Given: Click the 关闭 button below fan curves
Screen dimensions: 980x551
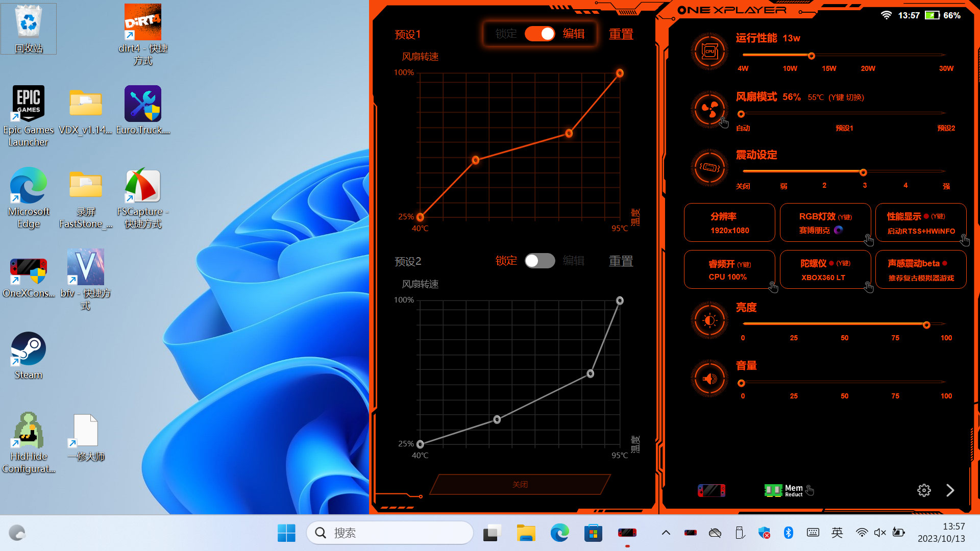Looking at the screenshot, I should (520, 484).
